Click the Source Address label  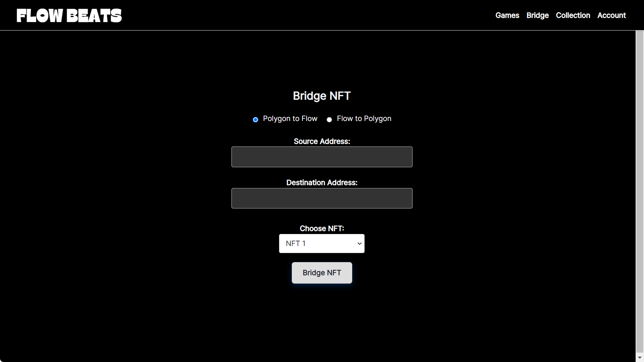coord(322,141)
